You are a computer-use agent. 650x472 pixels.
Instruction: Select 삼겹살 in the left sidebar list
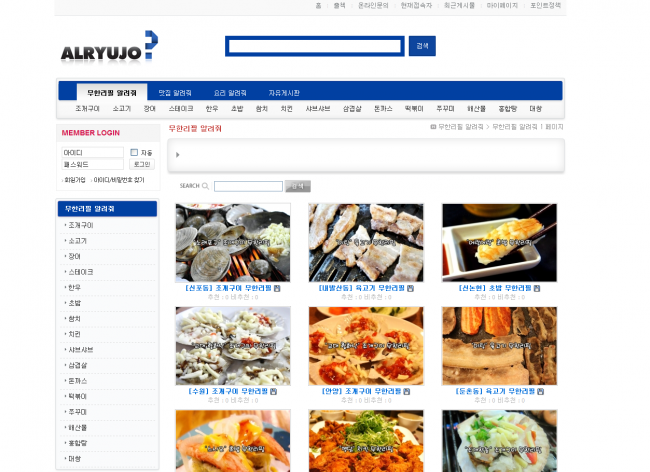(78, 365)
